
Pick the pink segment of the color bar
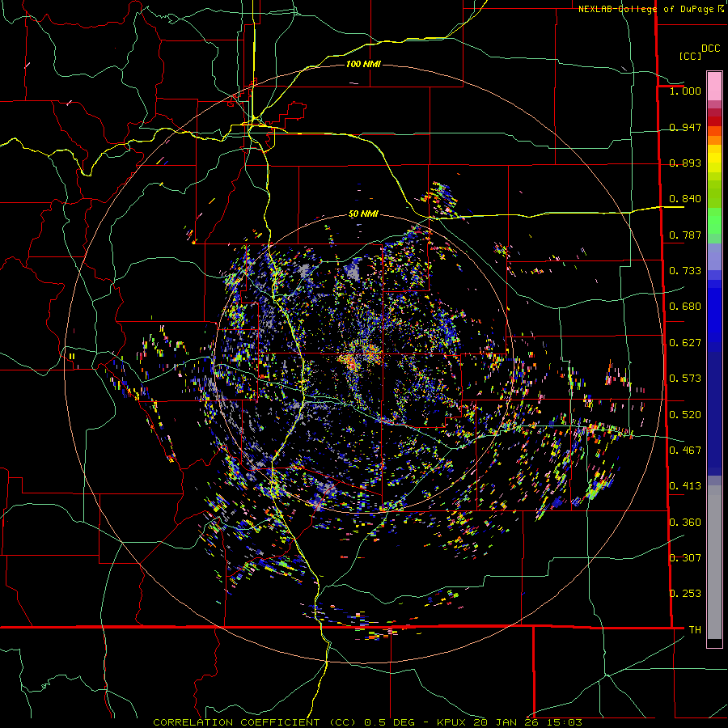tap(714, 86)
